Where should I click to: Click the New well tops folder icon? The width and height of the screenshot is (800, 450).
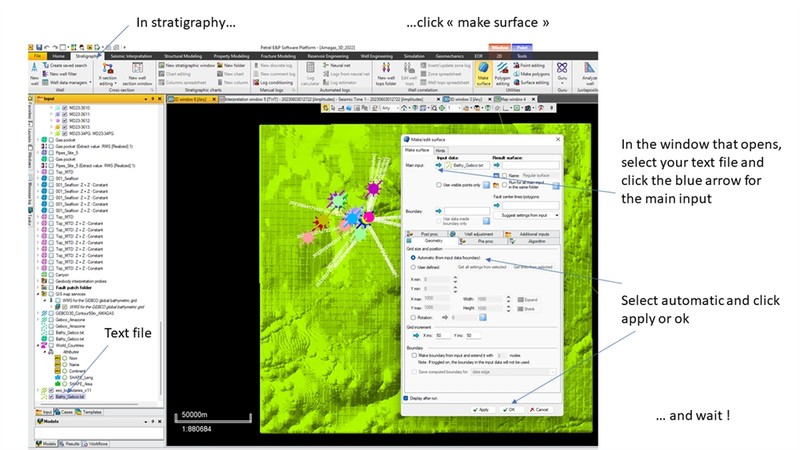(386, 73)
